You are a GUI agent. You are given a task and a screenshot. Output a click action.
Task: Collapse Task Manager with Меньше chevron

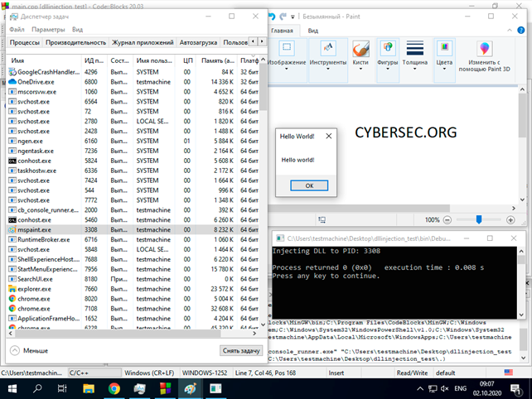[15, 350]
